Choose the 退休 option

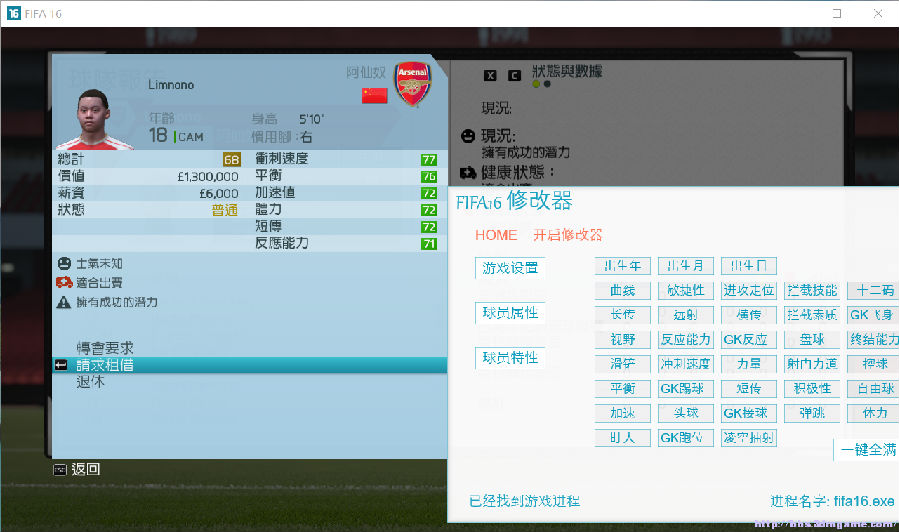[x=91, y=382]
